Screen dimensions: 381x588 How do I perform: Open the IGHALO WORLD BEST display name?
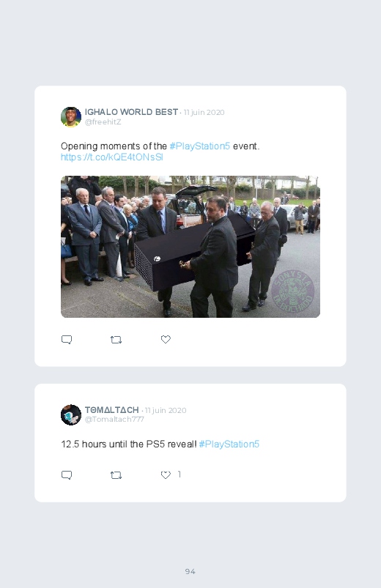tap(131, 112)
